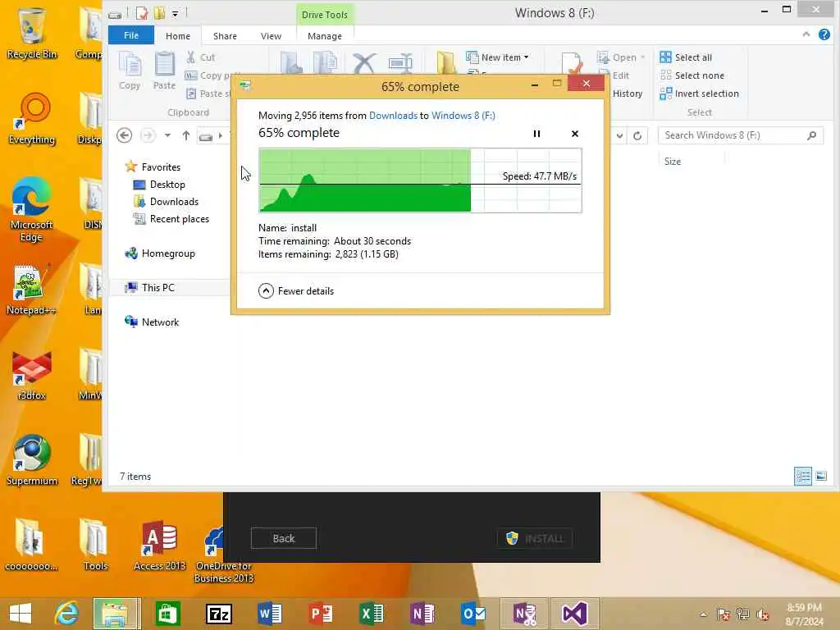Click the Copy path command
Image resolution: width=840 pixels, height=630 pixels.
209,75
